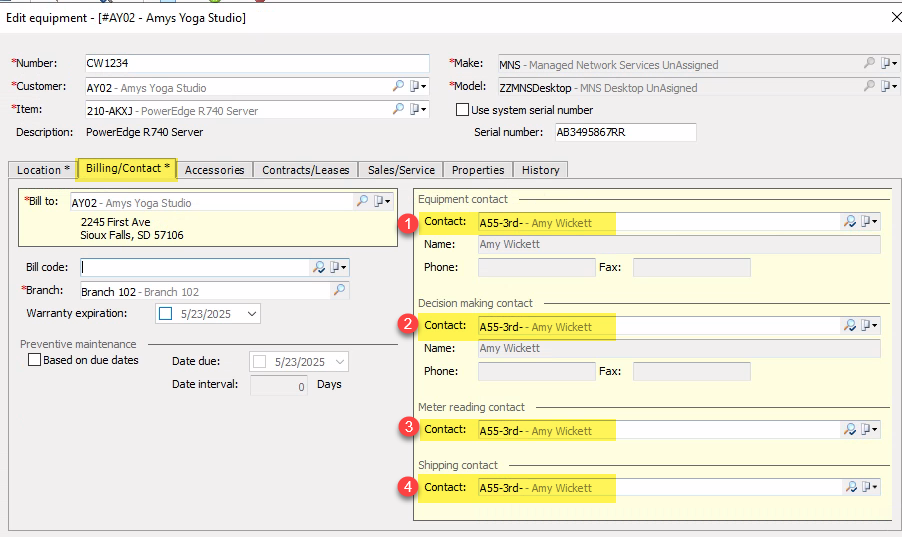Close the Edit equipment window
The width and height of the screenshot is (902, 537).
click(x=896, y=17)
